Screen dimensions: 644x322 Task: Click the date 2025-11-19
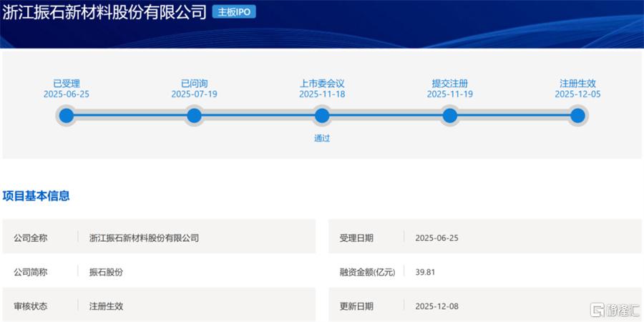coord(450,94)
